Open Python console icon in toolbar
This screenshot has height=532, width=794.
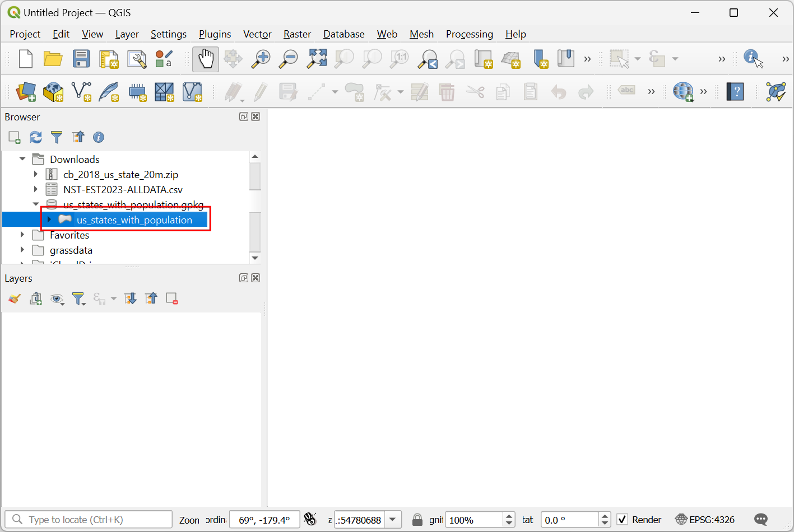click(776, 92)
